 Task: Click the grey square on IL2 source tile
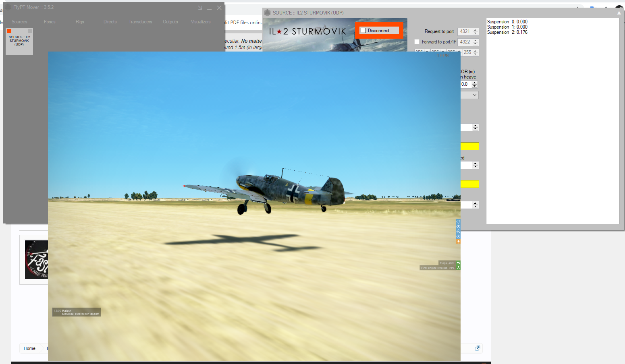click(x=30, y=31)
